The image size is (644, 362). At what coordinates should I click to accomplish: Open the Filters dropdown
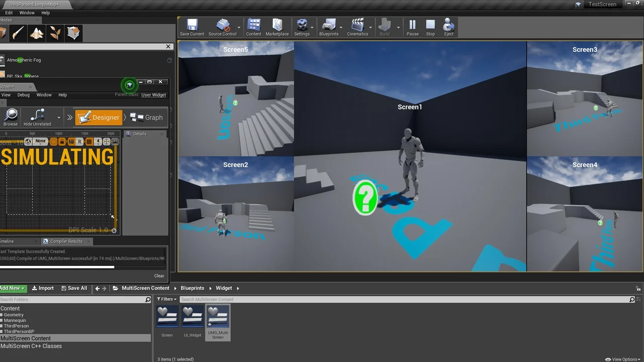tap(167, 299)
